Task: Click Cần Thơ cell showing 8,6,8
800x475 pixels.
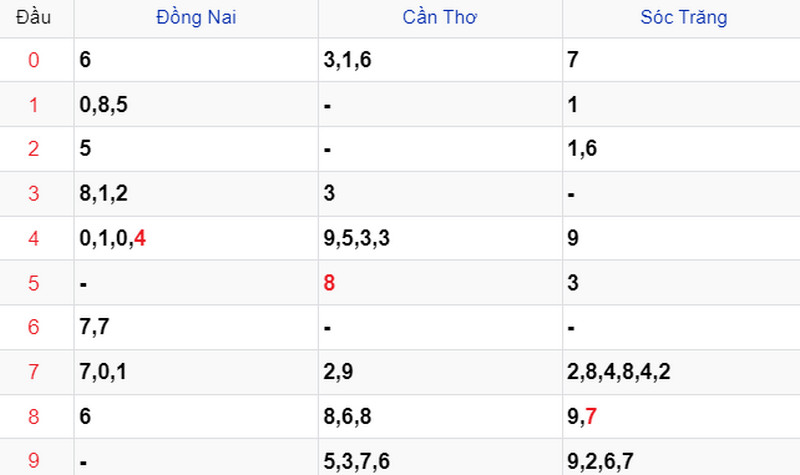Action: click(x=440, y=416)
